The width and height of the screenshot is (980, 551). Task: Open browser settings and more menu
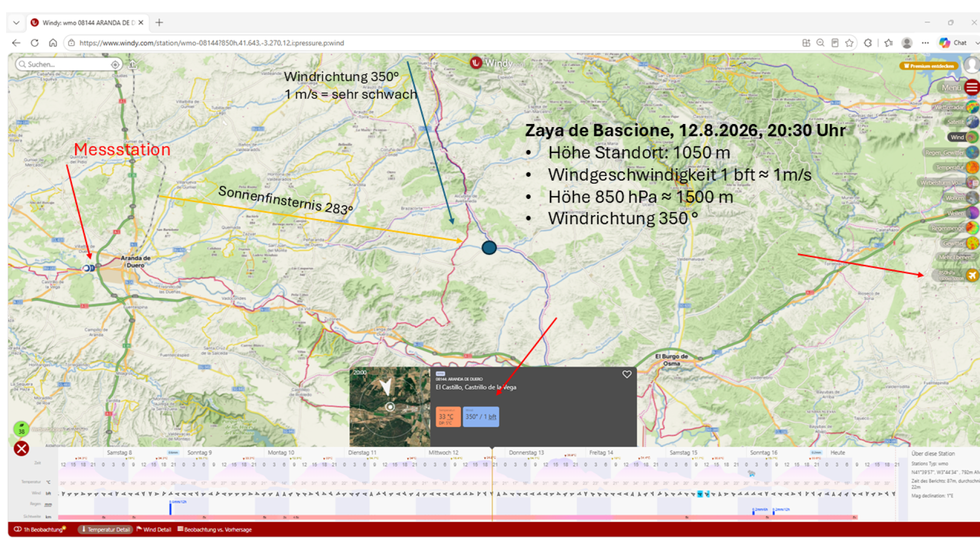pos(925,43)
